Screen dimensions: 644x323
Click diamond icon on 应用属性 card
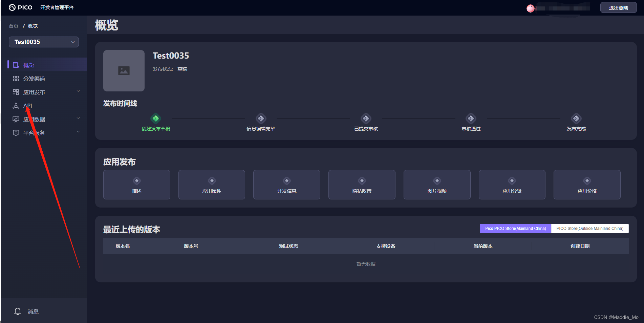click(x=212, y=181)
